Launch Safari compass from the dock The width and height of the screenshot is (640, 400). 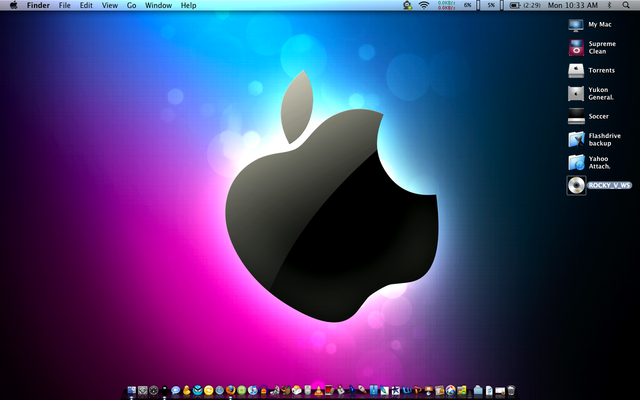220,391
